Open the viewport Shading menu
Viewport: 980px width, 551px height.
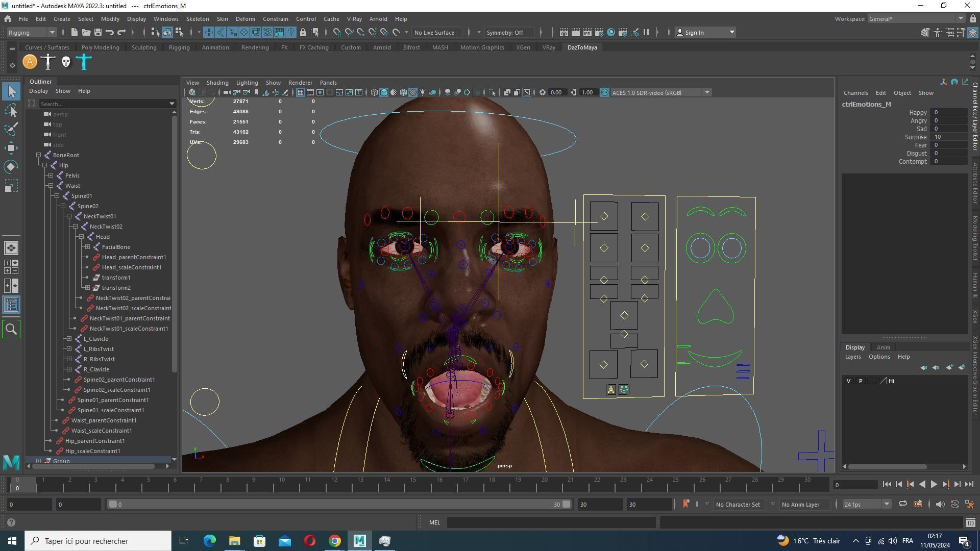click(217, 83)
